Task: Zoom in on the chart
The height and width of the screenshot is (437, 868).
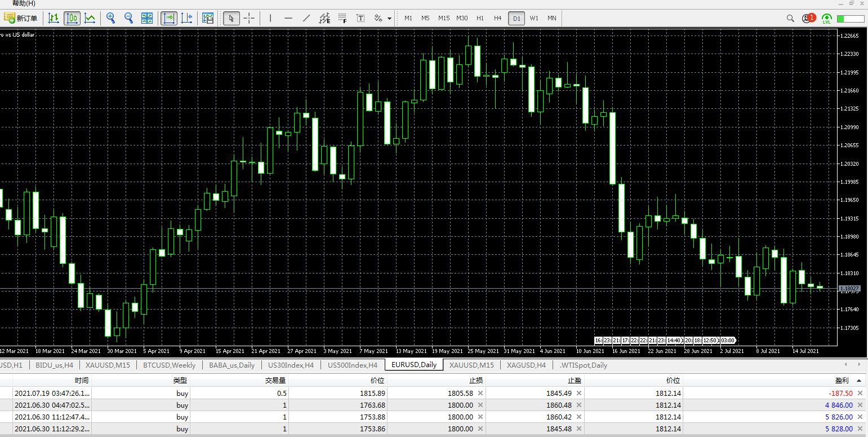Action: pos(110,18)
